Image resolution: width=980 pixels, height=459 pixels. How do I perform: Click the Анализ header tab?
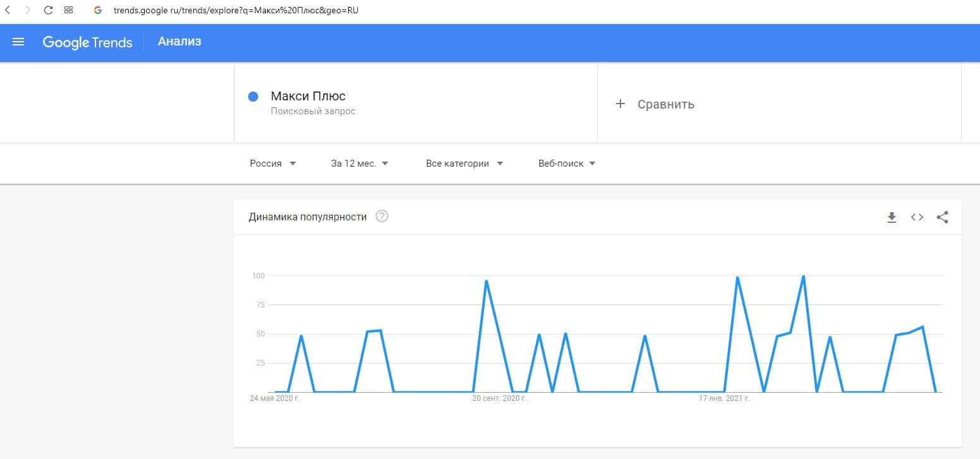(x=179, y=42)
